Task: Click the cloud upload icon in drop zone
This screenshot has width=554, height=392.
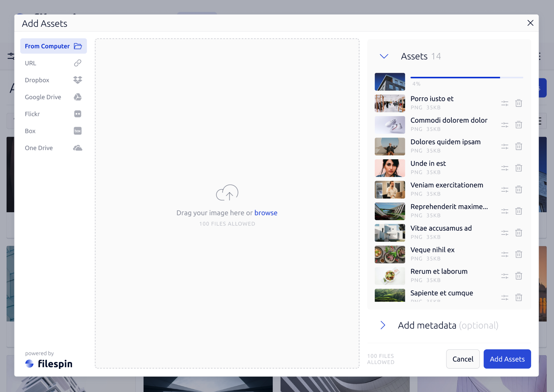Action: point(227,193)
